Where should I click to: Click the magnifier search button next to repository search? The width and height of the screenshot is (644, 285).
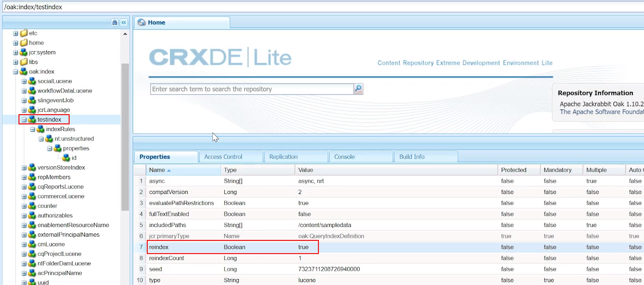[358, 89]
